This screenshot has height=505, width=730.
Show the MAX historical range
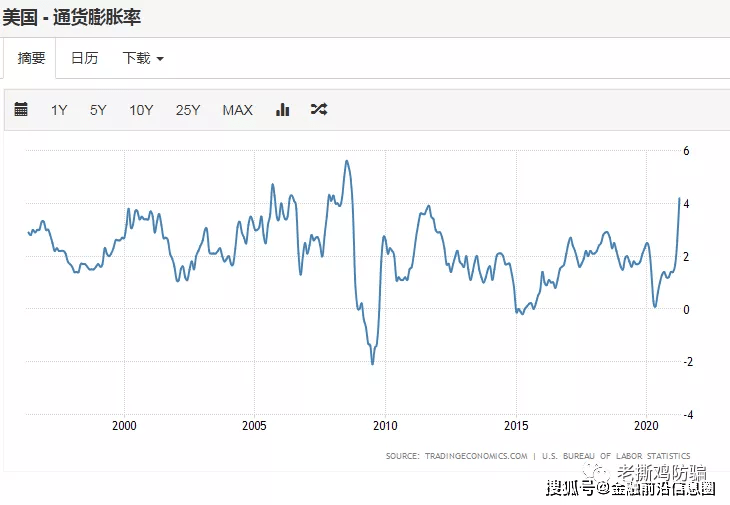(x=237, y=110)
